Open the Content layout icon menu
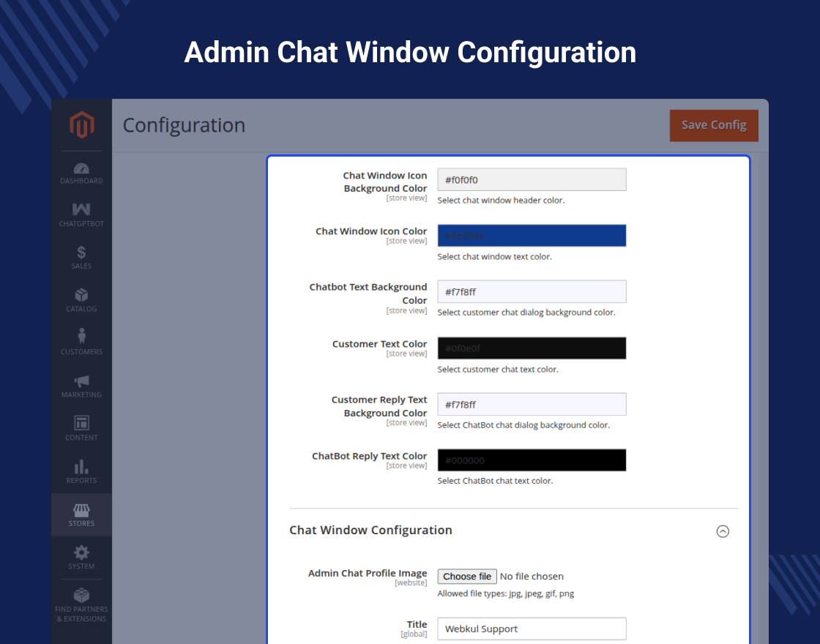This screenshot has height=644, width=820. [81, 429]
